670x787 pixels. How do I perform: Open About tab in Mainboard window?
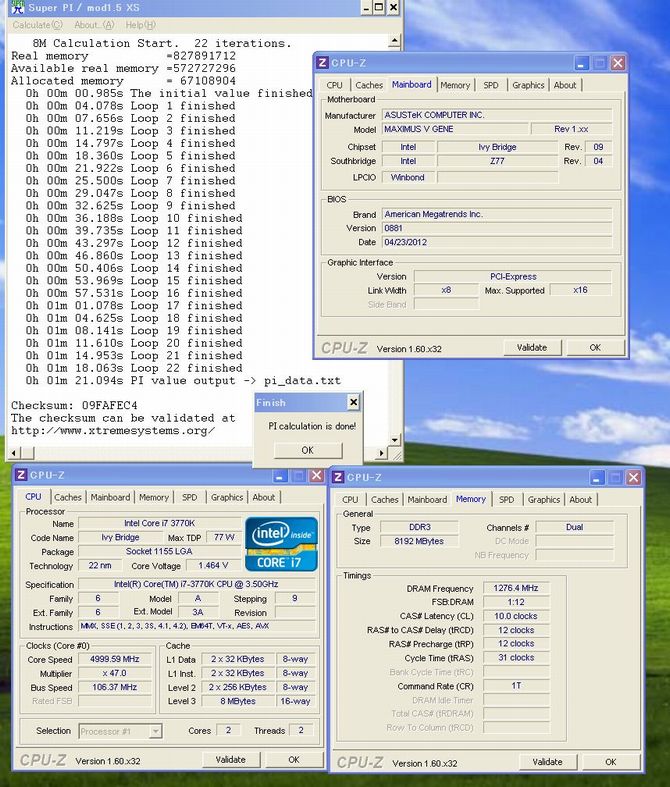565,85
